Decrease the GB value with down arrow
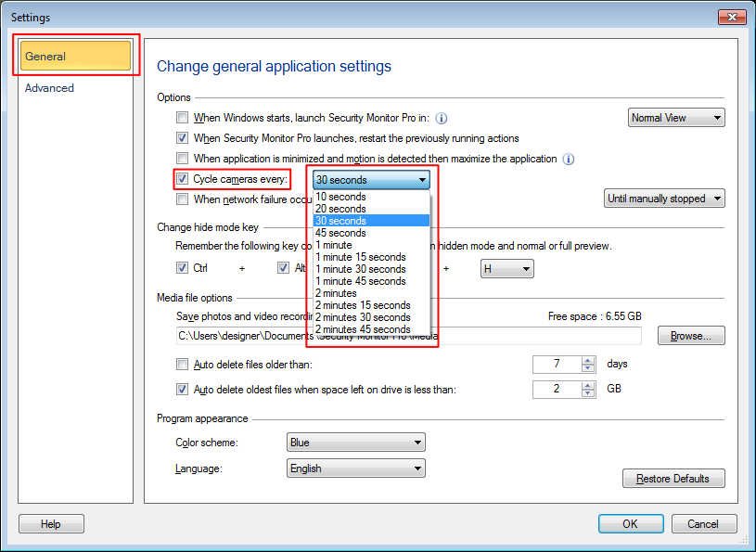756x552 pixels. click(x=588, y=393)
